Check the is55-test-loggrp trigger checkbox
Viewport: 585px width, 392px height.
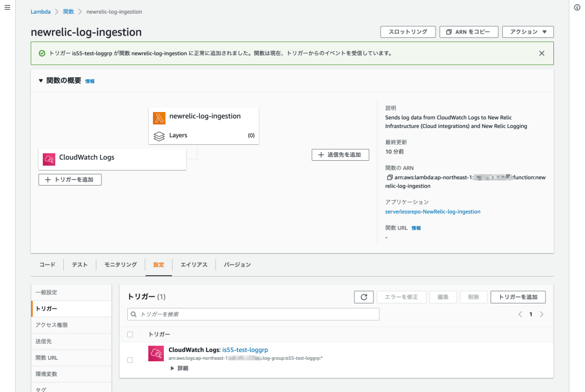tap(130, 360)
